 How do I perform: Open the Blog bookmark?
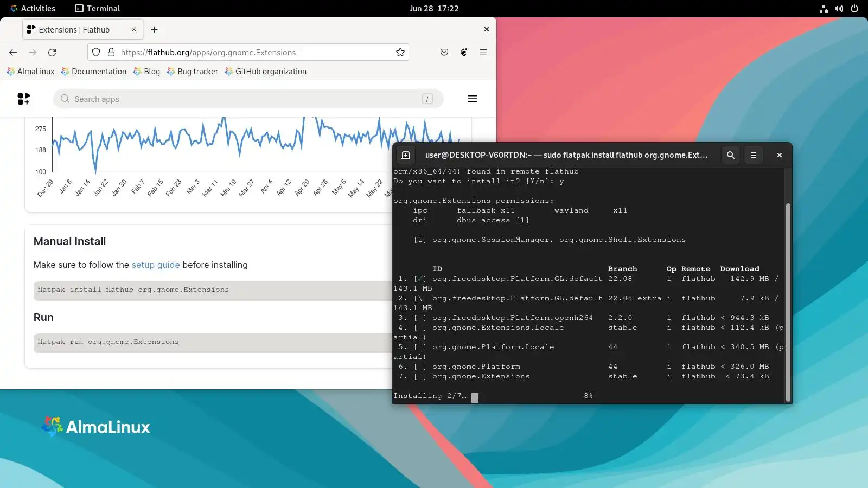tap(146, 72)
